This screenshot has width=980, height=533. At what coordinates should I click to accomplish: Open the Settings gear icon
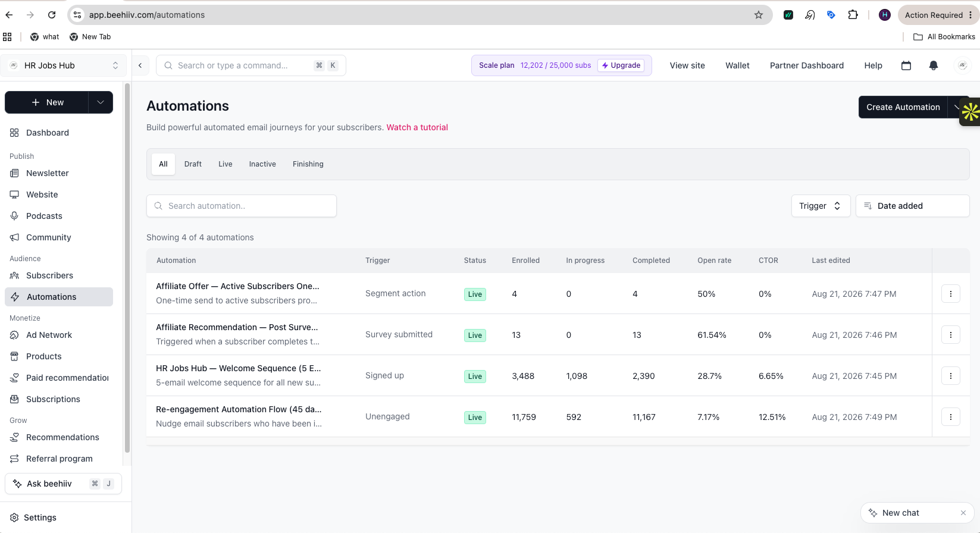[x=14, y=518]
